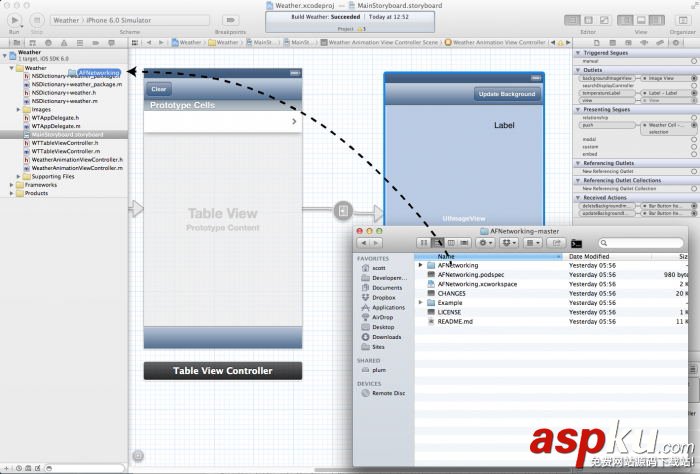Toggle Breakpoints in the Xcode toolbar

click(230, 21)
